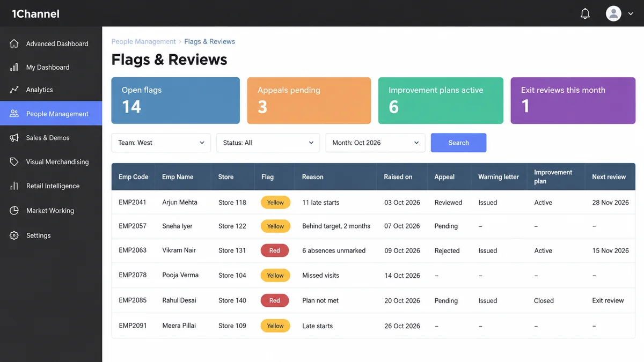The height and width of the screenshot is (362, 644).
Task: Select employee code EMP2063
Action: [x=133, y=250]
